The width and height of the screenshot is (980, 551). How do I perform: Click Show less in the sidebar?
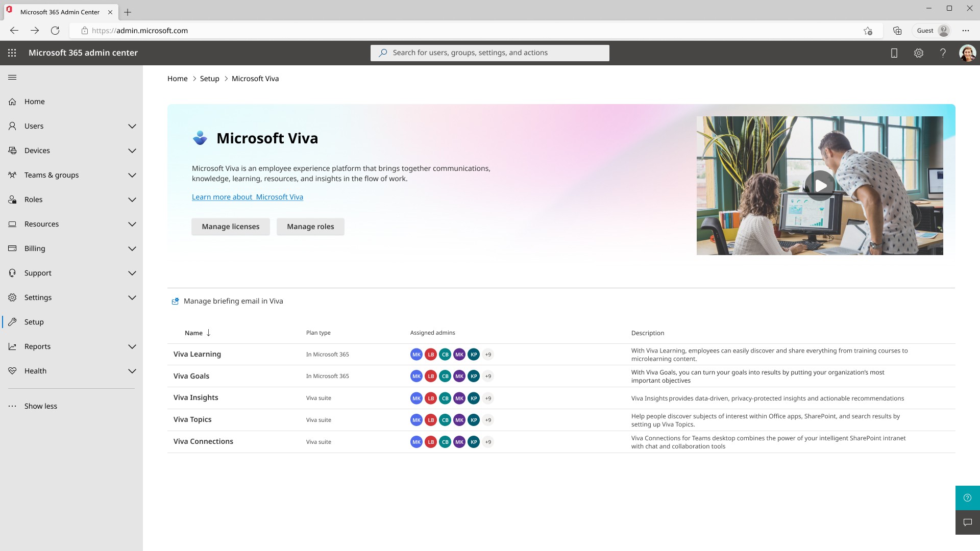point(41,406)
